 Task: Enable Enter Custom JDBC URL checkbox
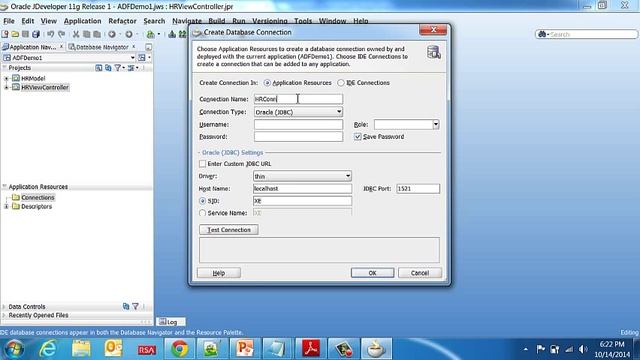pos(202,164)
